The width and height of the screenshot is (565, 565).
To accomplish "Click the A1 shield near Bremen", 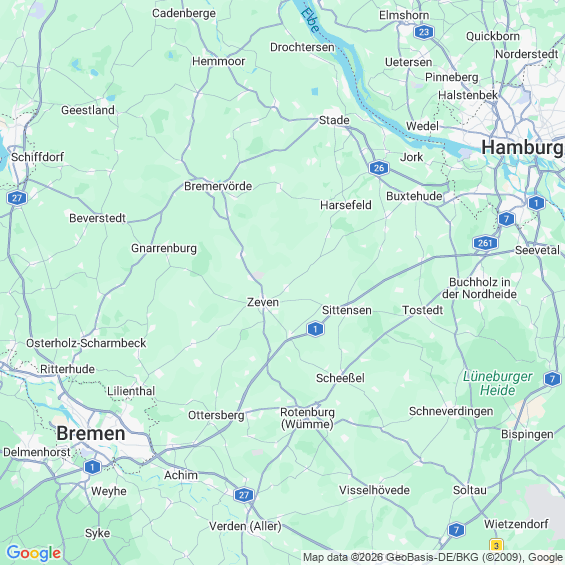I will click(x=92, y=467).
